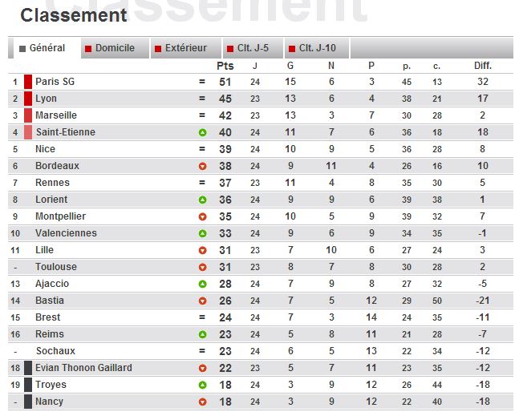Viewport: 519px width, 420px height.
Task: Click the green up arrow beside Saint-Etienne
Action: pyautogui.click(x=203, y=132)
